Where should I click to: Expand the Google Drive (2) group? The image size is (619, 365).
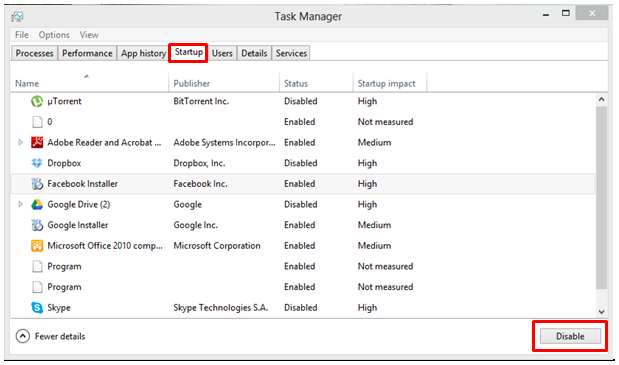[20, 204]
